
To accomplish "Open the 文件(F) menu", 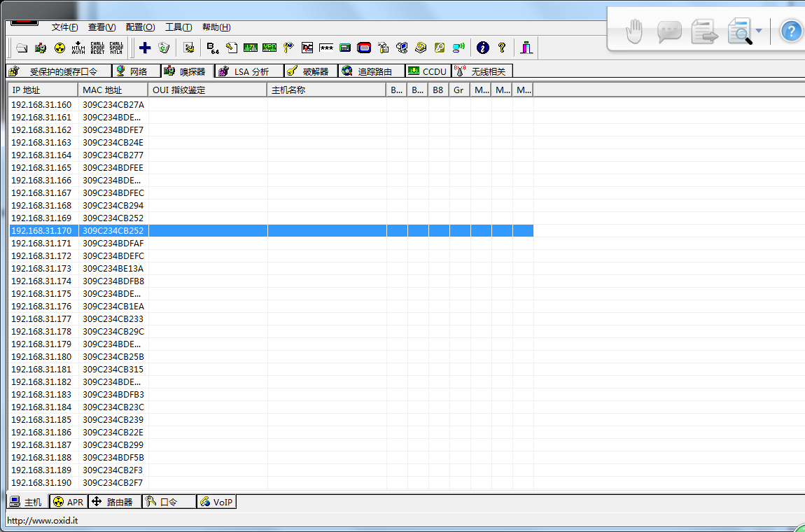I will [64, 27].
